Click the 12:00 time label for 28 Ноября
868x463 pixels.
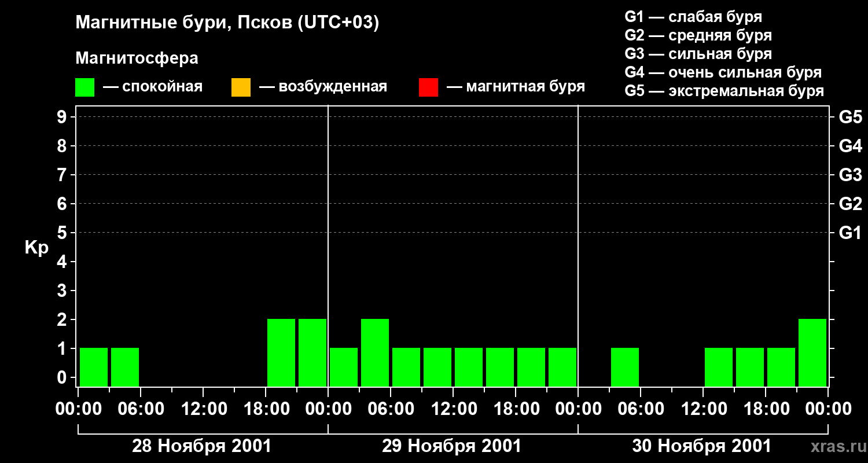coord(203,409)
